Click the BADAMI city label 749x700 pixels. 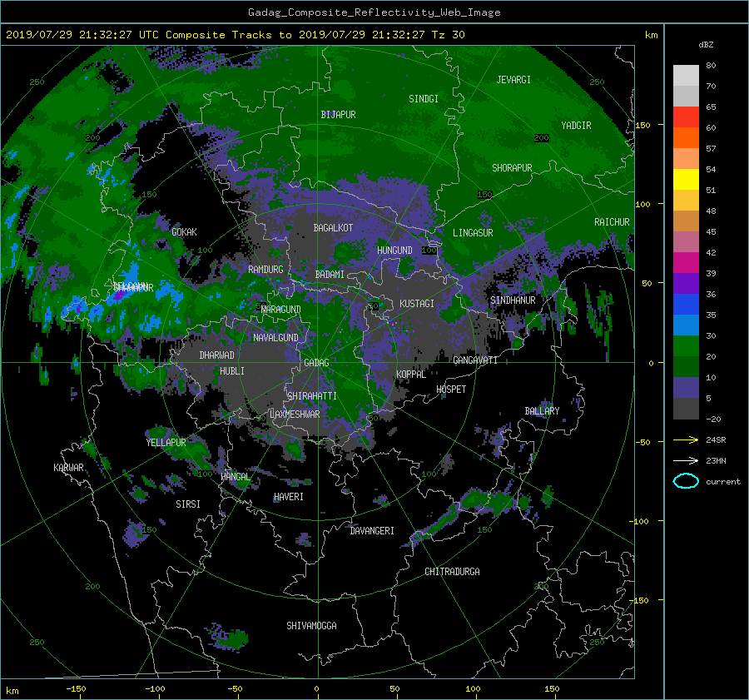pos(330,275)
